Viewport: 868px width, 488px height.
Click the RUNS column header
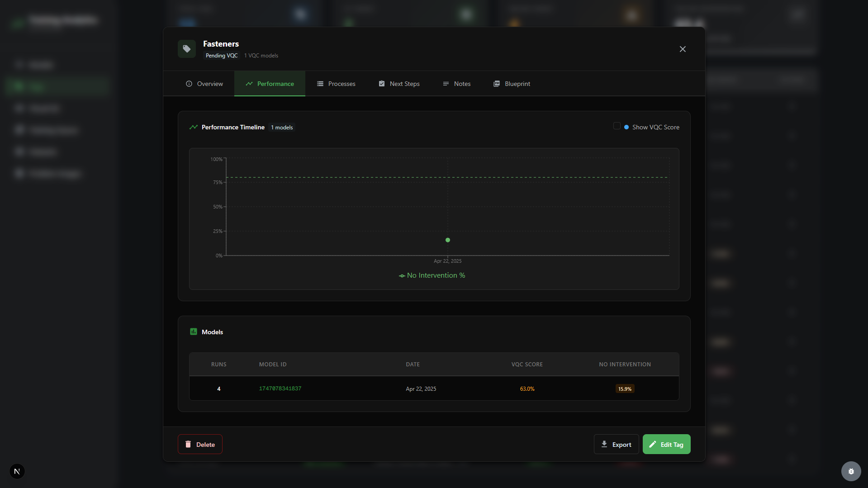(219, 365)
